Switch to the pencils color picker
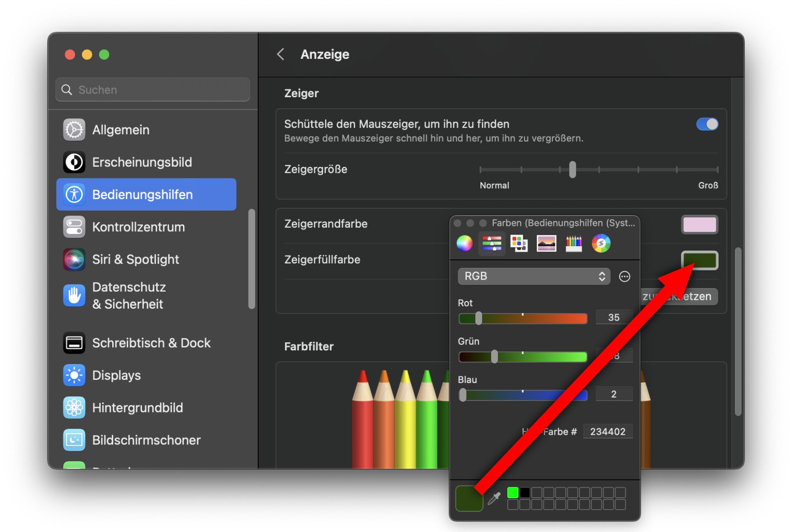 click(573, 243)
